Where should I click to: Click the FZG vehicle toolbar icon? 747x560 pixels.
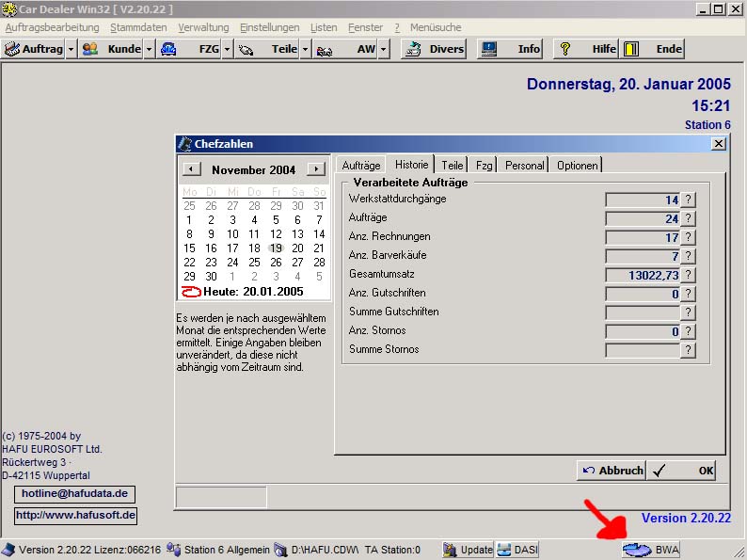coord(168,49)
